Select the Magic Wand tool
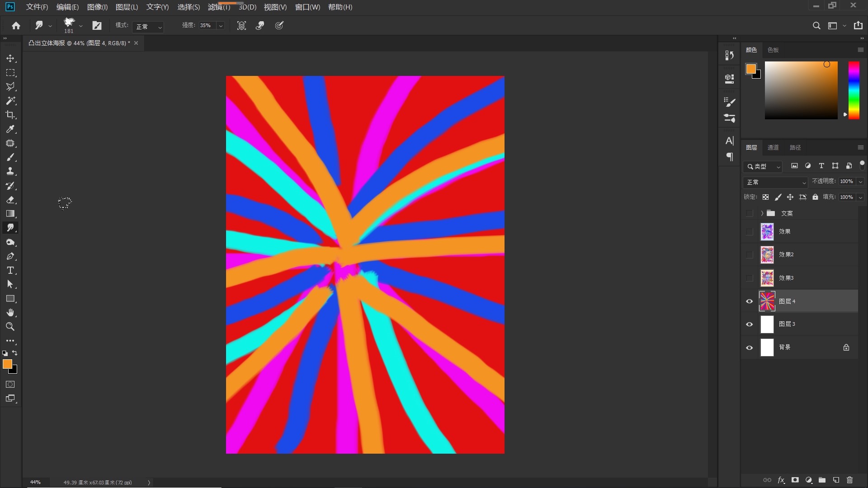This screenshot has width=868, height=488. (10, 101)
